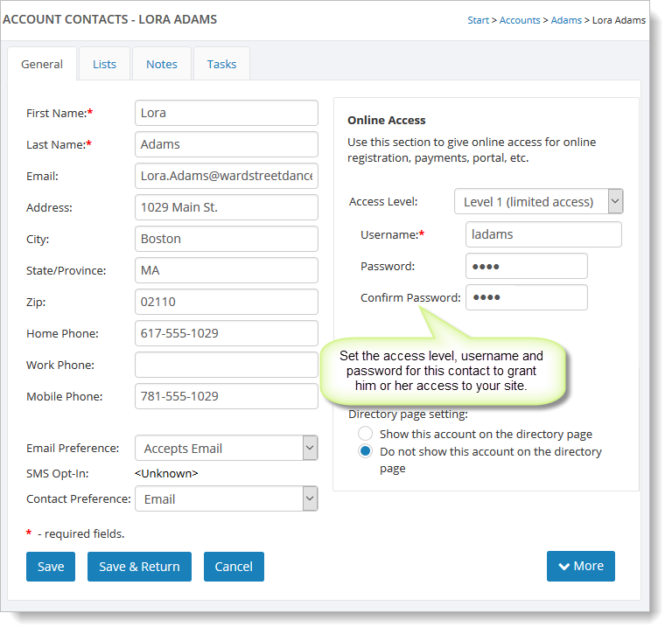Open the Contact Preference dropdown
The image size is (672, 634).
coord(226,498)
